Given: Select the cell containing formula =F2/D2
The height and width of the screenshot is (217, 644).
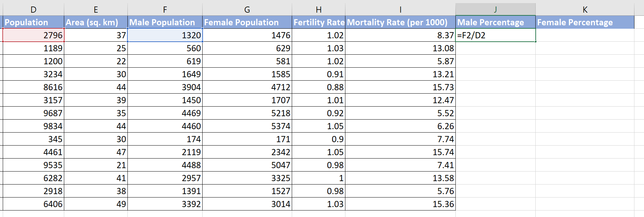Looking at the screenshot, I should 495,35.
